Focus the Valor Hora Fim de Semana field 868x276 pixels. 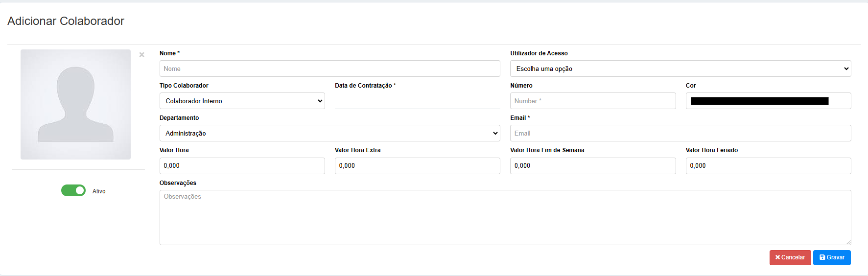pos(593,166)
